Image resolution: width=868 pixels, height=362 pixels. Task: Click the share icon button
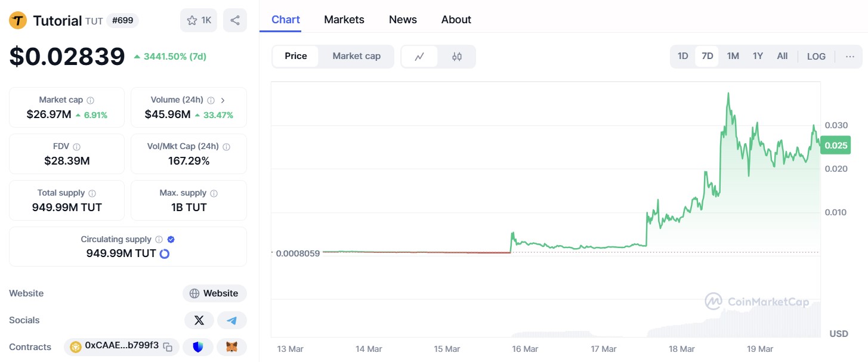point(235,20)
